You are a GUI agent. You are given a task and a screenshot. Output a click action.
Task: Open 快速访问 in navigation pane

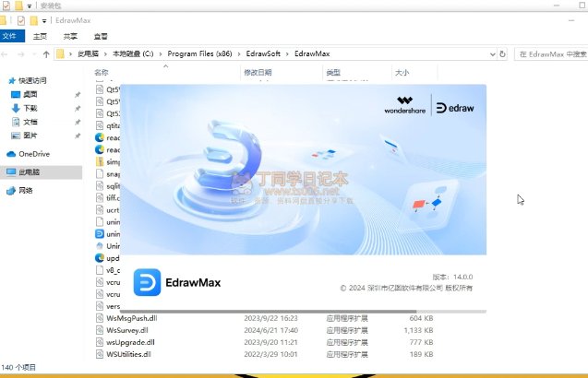(32, 80)
